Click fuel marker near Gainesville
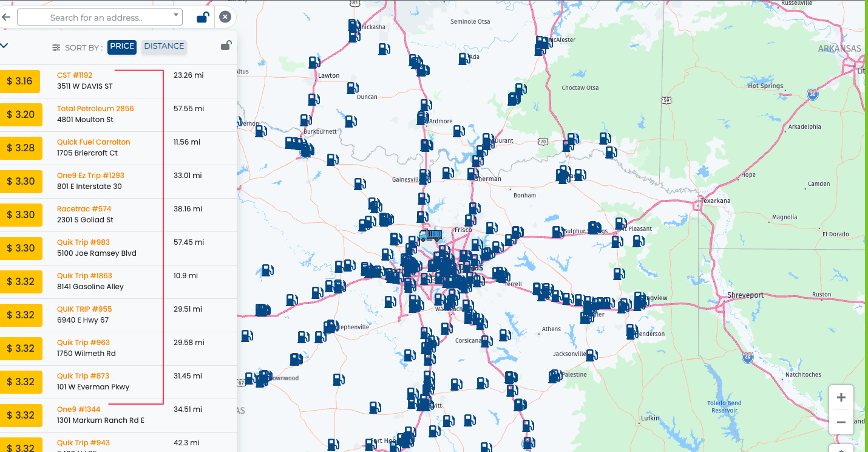Screen dimensions: 868x452 point(425,176)
